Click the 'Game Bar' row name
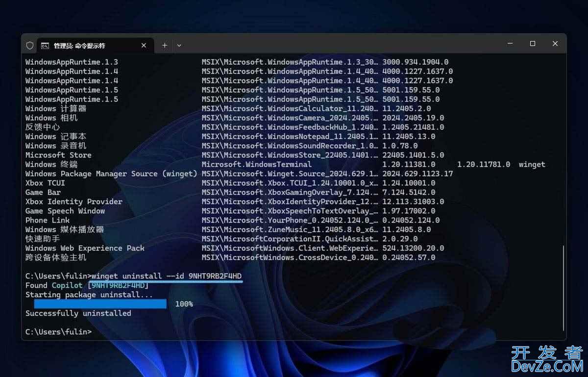The width and height of the screenshot is (588, 377). (43, 192)
